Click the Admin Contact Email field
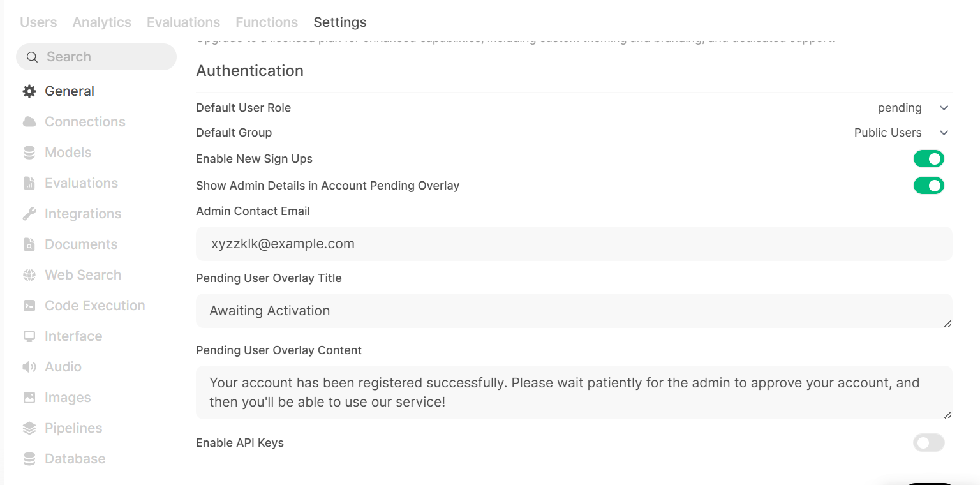Image resolution: width=980 pixels, height=485 pixels. coord(574,244)
